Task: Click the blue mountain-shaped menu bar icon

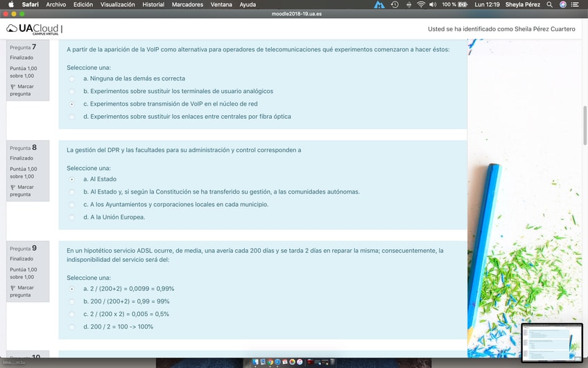Action: [379, 4]
